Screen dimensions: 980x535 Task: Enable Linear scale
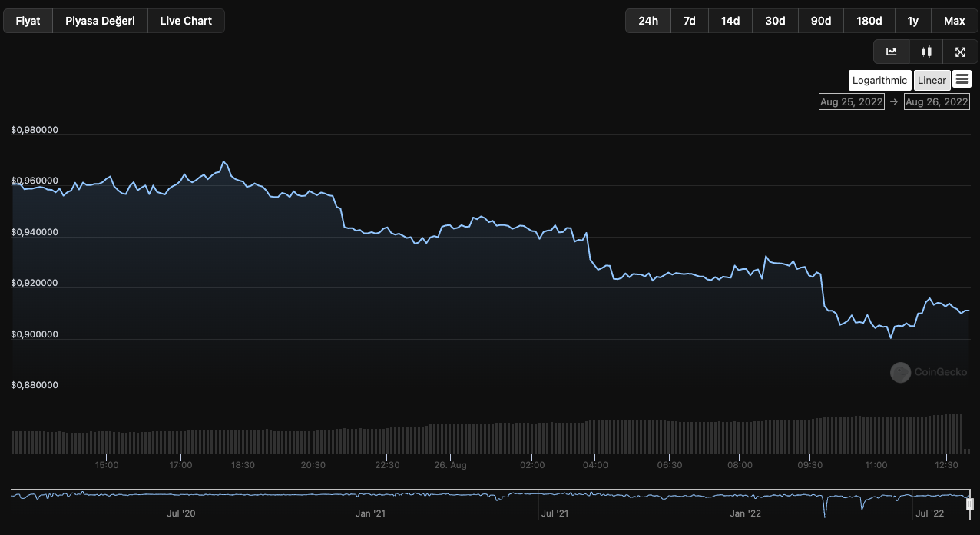click(x=932, y=80)
